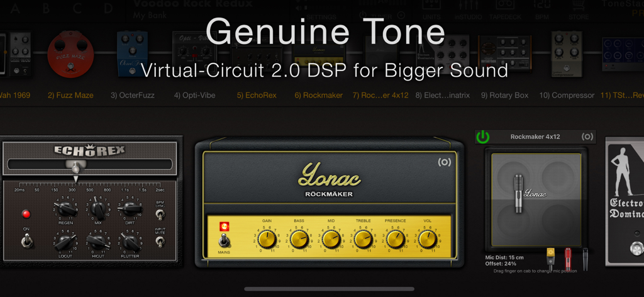Click the 10) Compressor chain label
This screenshot has height=297, width=644.
click(x=567, y=95)
